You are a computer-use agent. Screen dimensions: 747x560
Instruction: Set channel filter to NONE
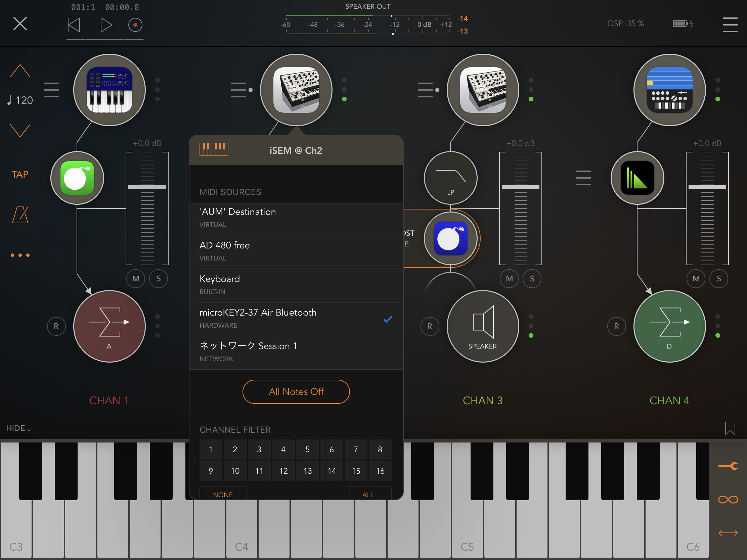[x=223, y=494]
